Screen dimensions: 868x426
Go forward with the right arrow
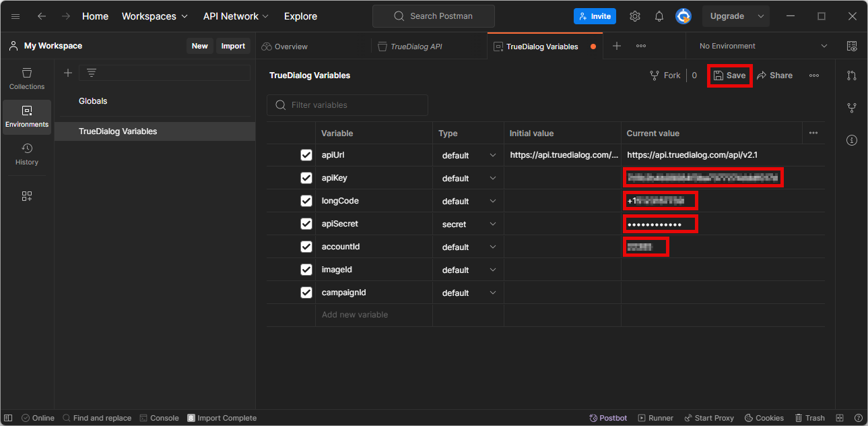pyautogui.click(x=66, y=16)
